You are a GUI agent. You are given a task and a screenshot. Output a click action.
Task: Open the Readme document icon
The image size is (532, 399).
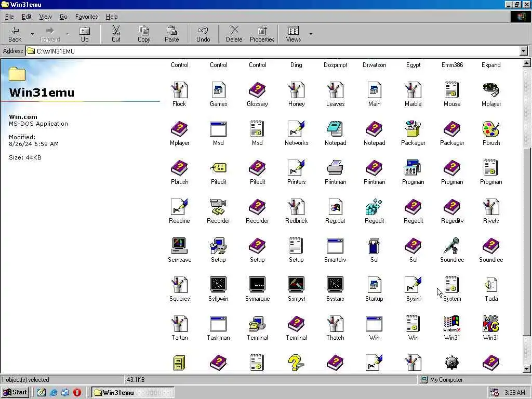tap(179, 207)
